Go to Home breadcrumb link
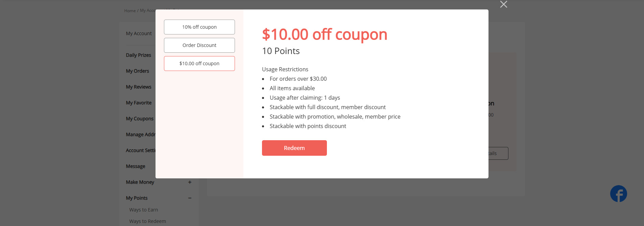Screen dimensions: 644x226 (130, 11)
